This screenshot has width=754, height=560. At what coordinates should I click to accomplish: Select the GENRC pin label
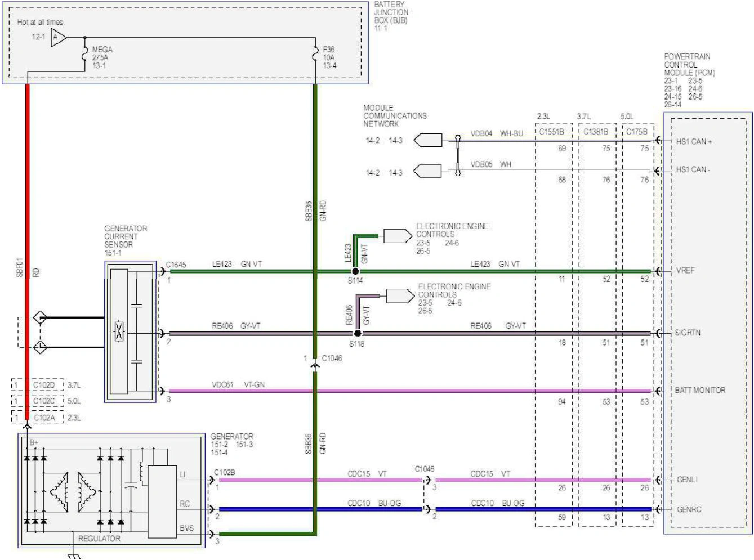coord(689,509)
